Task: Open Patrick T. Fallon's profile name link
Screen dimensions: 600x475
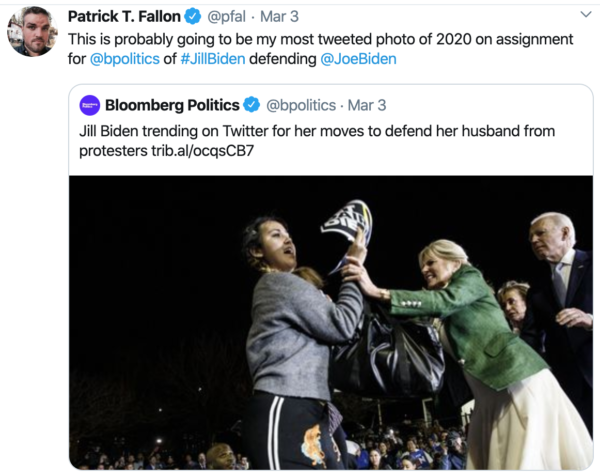Action: 124,16
